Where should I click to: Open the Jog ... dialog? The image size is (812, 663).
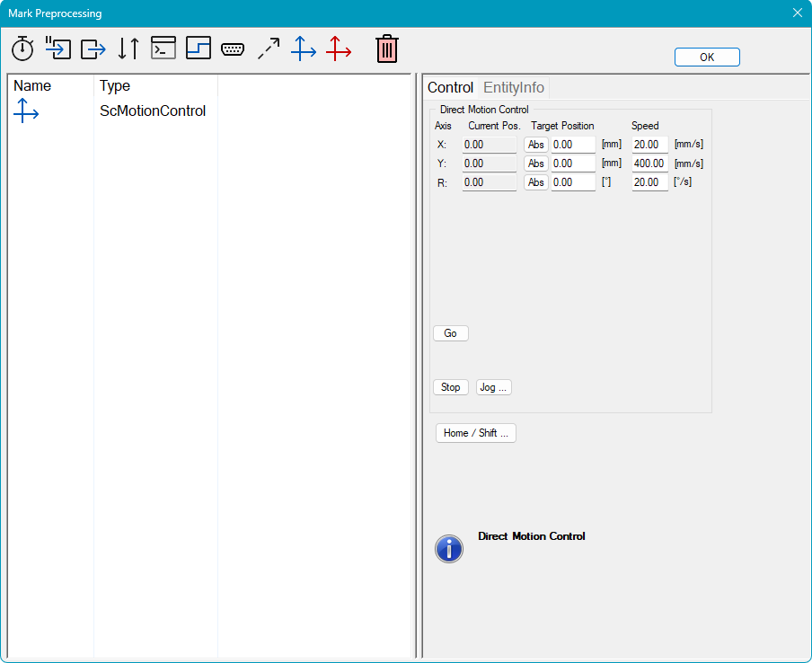[x=493, y=387]
